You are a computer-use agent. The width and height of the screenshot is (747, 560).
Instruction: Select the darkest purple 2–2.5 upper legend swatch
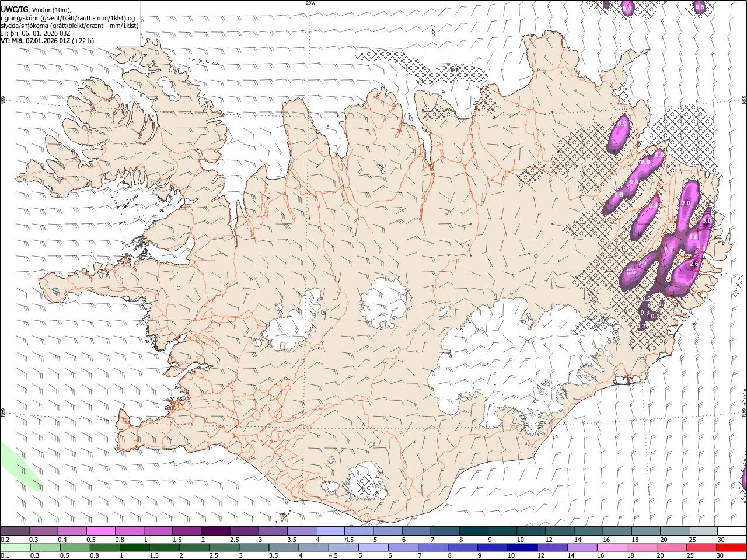pos(215,531)
